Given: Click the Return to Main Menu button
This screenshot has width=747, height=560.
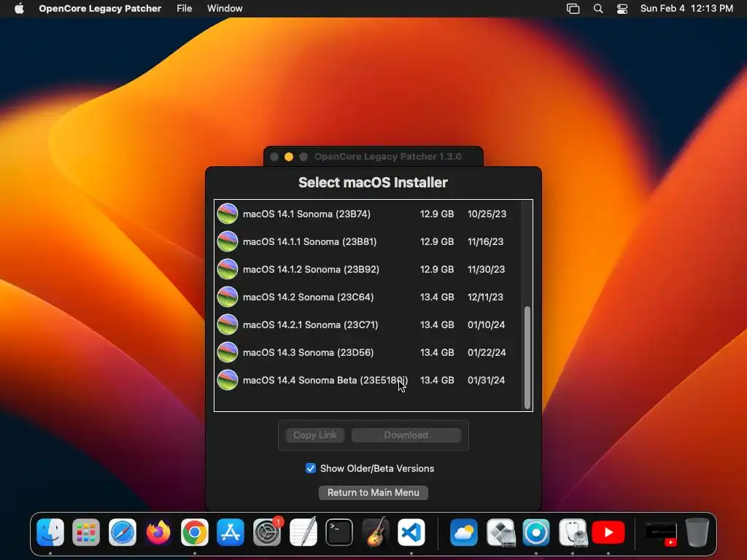Looking at the screenshot, I should (373, 492).
